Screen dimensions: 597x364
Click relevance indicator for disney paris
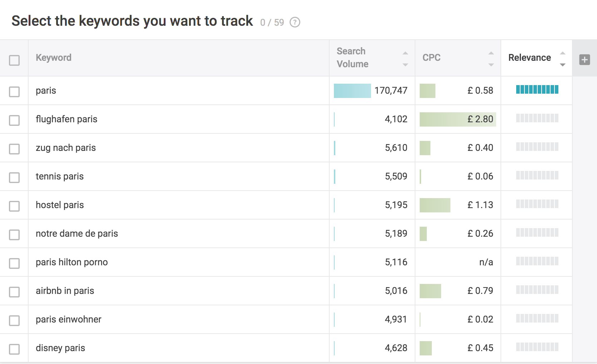pos(537,347)
